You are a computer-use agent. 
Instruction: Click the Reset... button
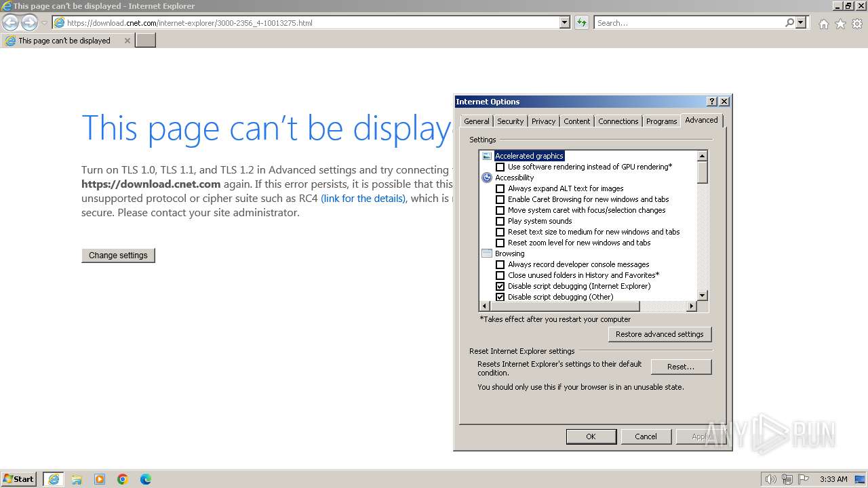tap(681, 367)
